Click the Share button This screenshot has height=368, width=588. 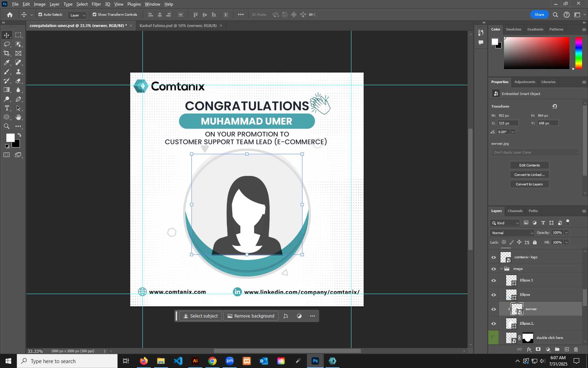click(x=539, y=15)
